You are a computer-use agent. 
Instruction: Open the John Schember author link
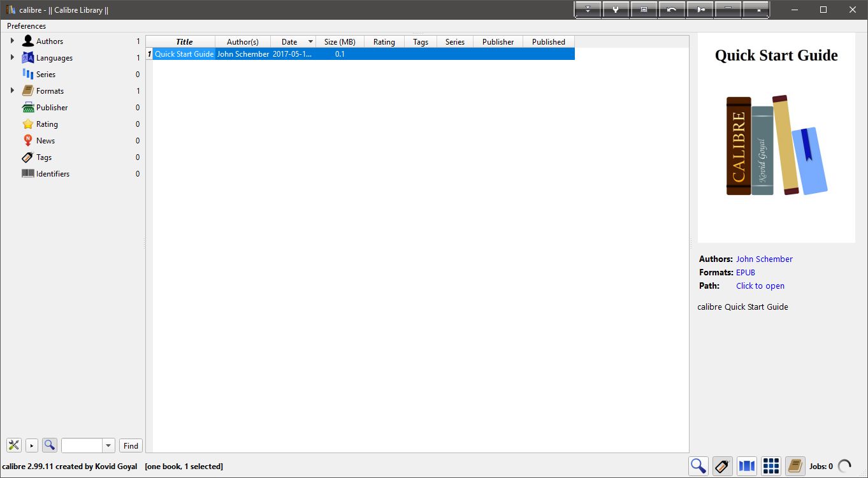[764, 259]
